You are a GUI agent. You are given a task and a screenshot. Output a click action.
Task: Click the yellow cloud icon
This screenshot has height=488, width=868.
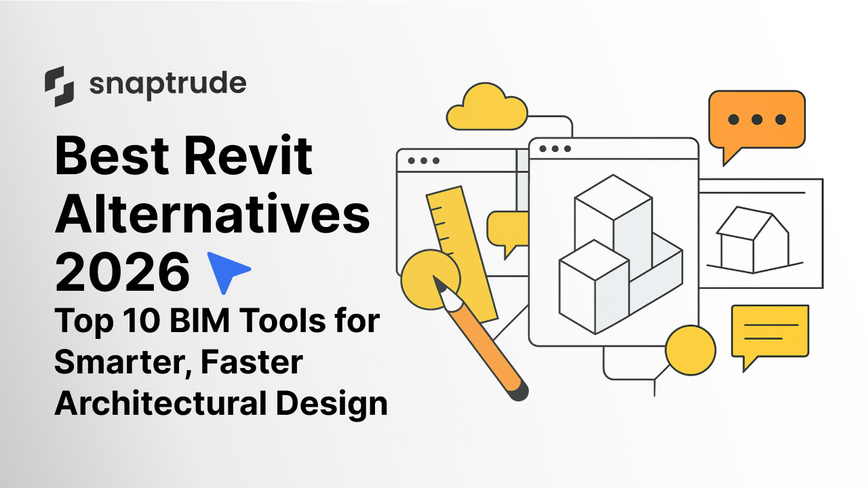487,106
